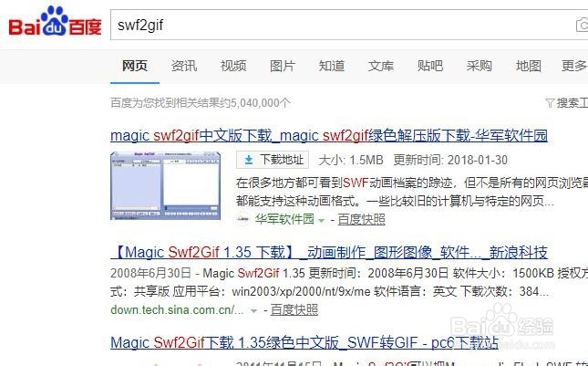Go to the 贴吧 tab

tap(430, 66)
